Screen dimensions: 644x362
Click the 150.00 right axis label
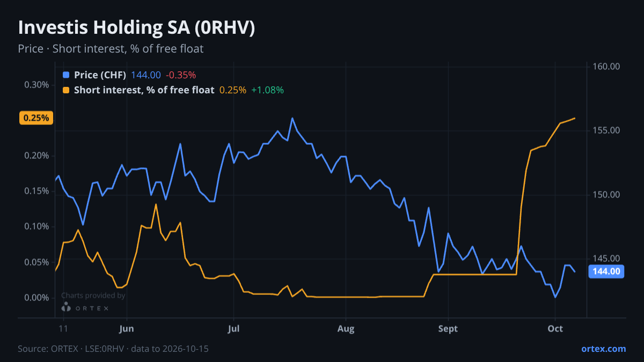pyautogui.click(x=606, y=195)
